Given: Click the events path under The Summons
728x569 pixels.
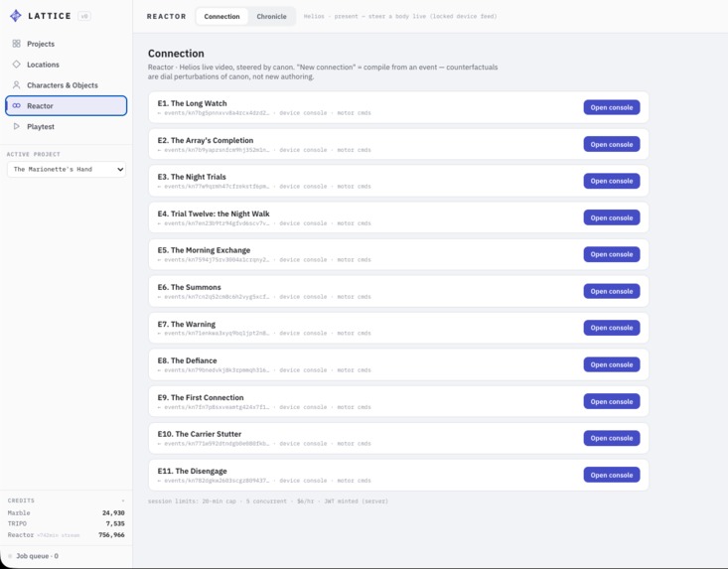Looking at the screenshot, I should [x=217, y=297].
